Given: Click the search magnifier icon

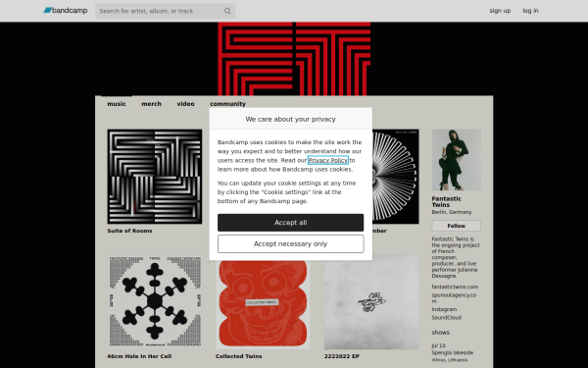Looking at the screenshot, I should pos(227,11).
